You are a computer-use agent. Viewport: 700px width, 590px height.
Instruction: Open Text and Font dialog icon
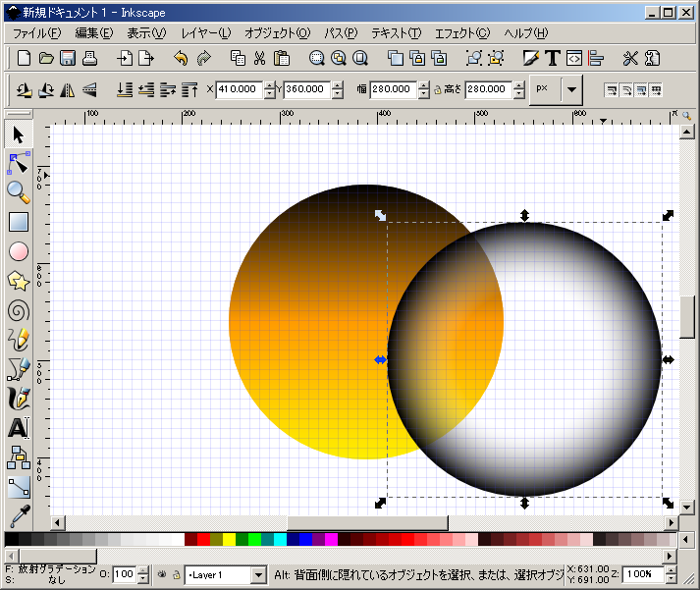click(552, 59)
